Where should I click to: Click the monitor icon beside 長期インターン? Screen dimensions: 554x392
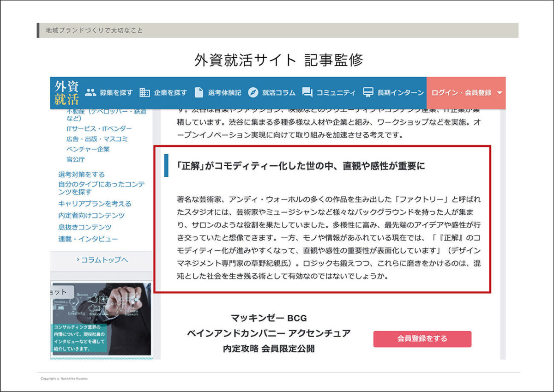[368, 92]
